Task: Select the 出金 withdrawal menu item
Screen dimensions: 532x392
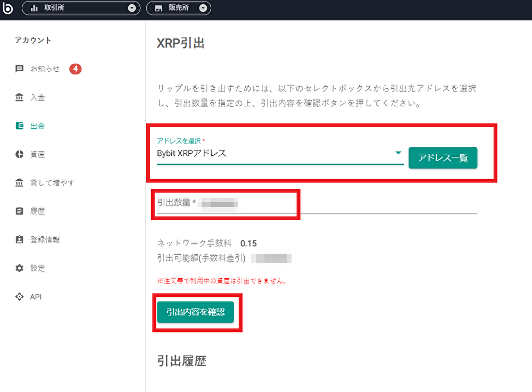Action: click(x=37, y=126)
